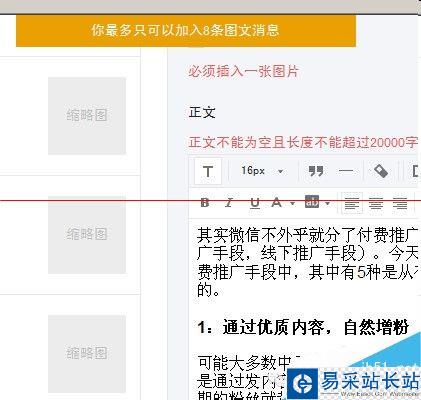Open the background color dropdown arrow
Image resolution: width=421 pixels, height=400 pixels.
pyautogui.click(x=327, y=203)
